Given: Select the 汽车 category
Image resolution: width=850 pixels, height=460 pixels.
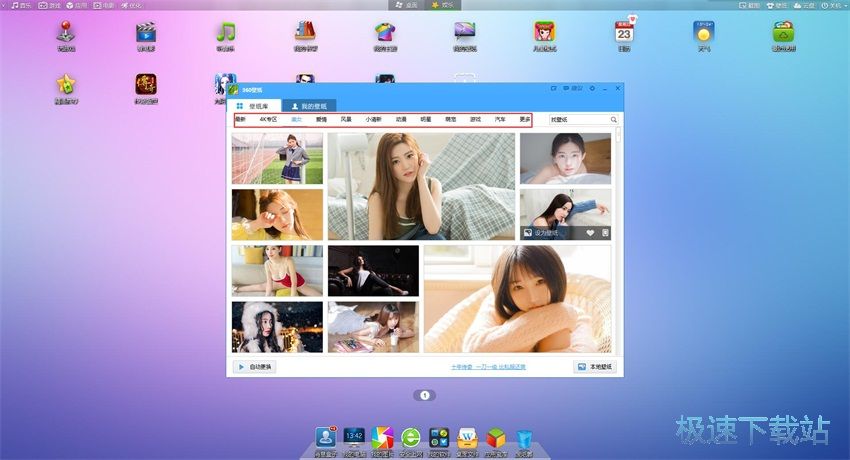Looking at the screenshot, I should tap(500, 119).
